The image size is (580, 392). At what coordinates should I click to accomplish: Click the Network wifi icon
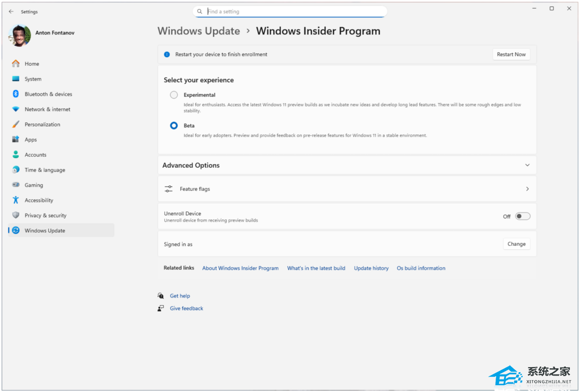[x=15, y=109]
